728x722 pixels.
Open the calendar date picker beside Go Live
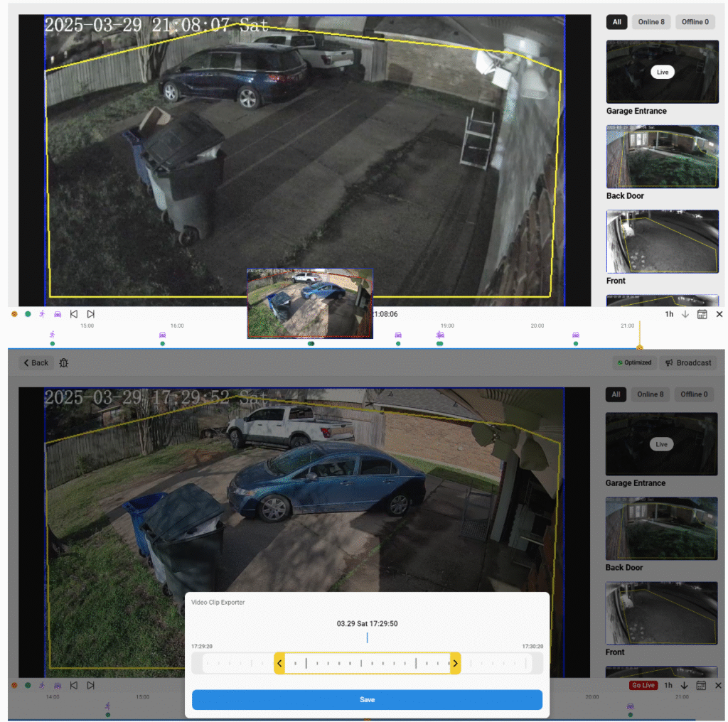click(x=701, y=686)
